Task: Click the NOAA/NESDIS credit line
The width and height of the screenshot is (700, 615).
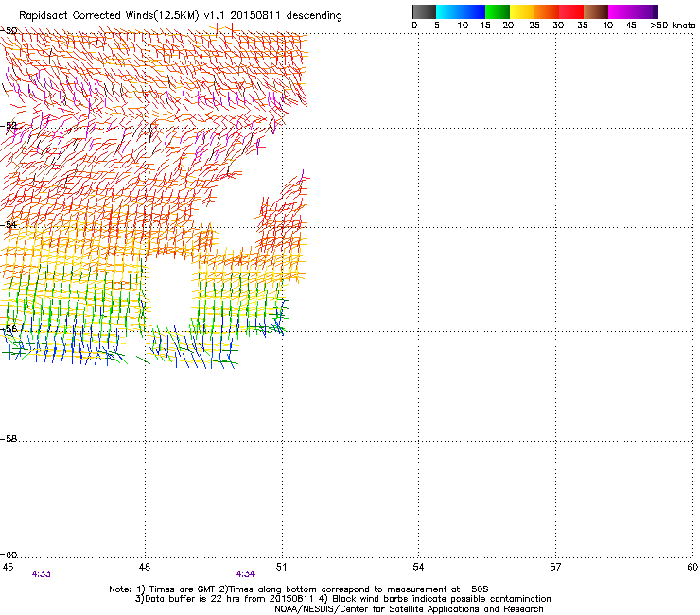Action: click(x=409, y=609)
